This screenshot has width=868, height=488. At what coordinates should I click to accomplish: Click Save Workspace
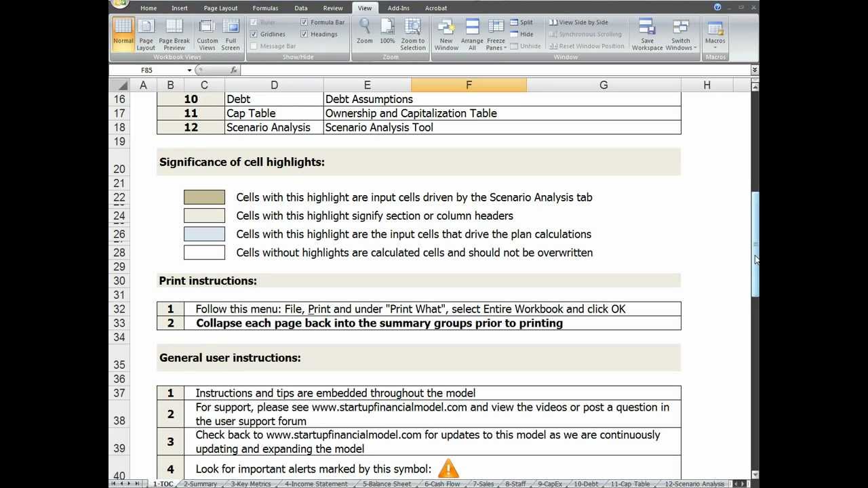click(x=648, y=34)
